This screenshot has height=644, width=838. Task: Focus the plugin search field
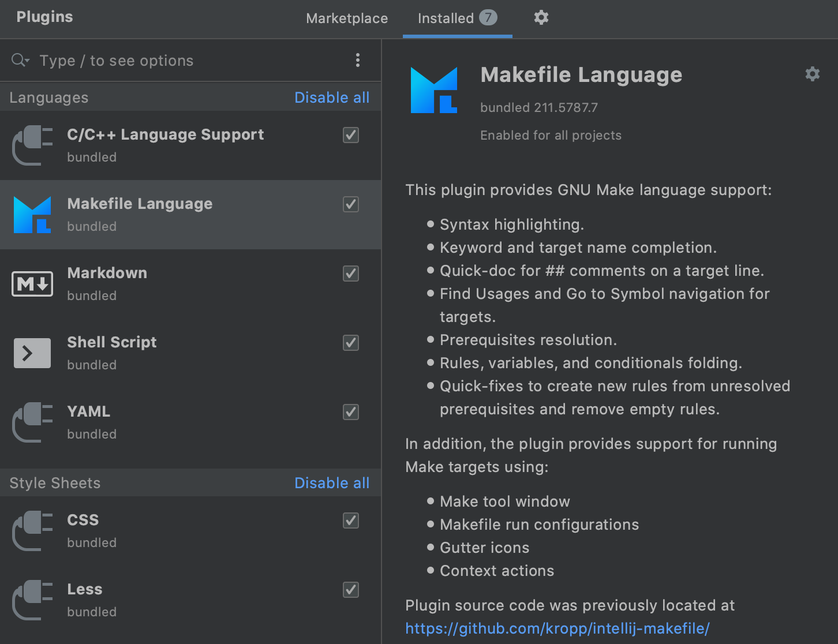coord(190,61)
